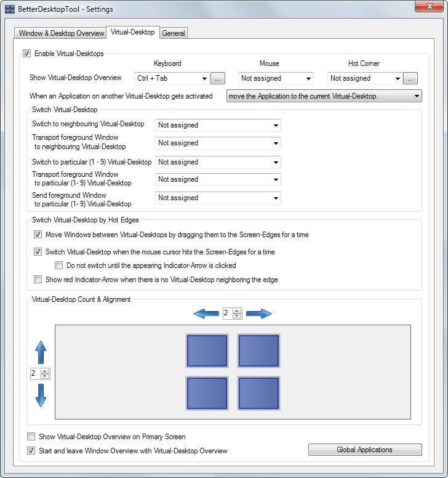
Task: Toggle the Enable Virtual-Desktops checkbox
Action: 27,54
